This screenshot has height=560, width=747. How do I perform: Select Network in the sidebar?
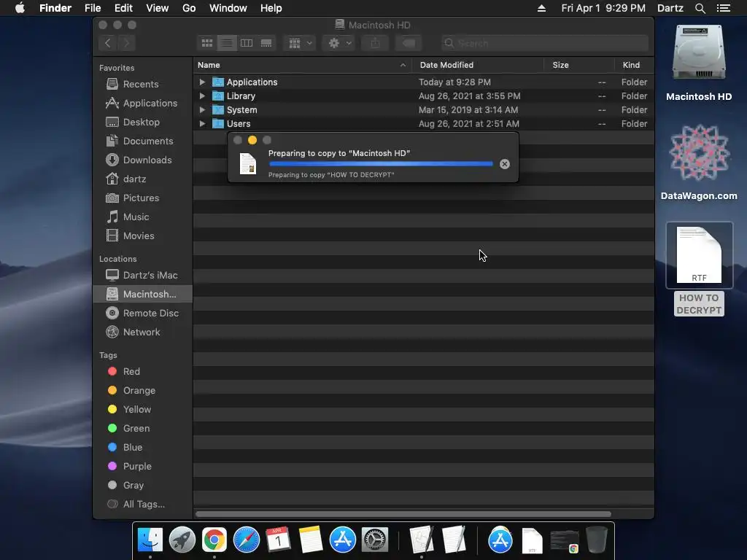[x=142, y=332]
